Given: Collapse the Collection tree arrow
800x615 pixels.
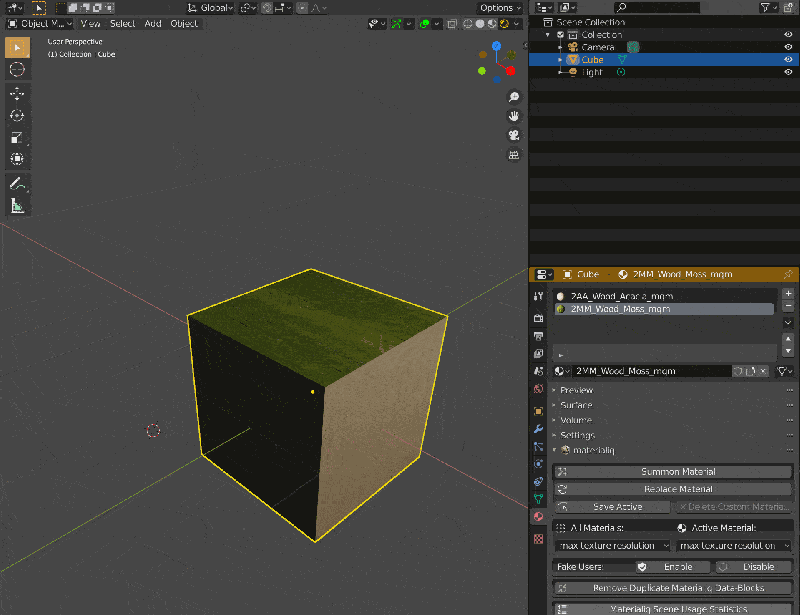Looking at the screenshot, I should [x=548, y=35].
